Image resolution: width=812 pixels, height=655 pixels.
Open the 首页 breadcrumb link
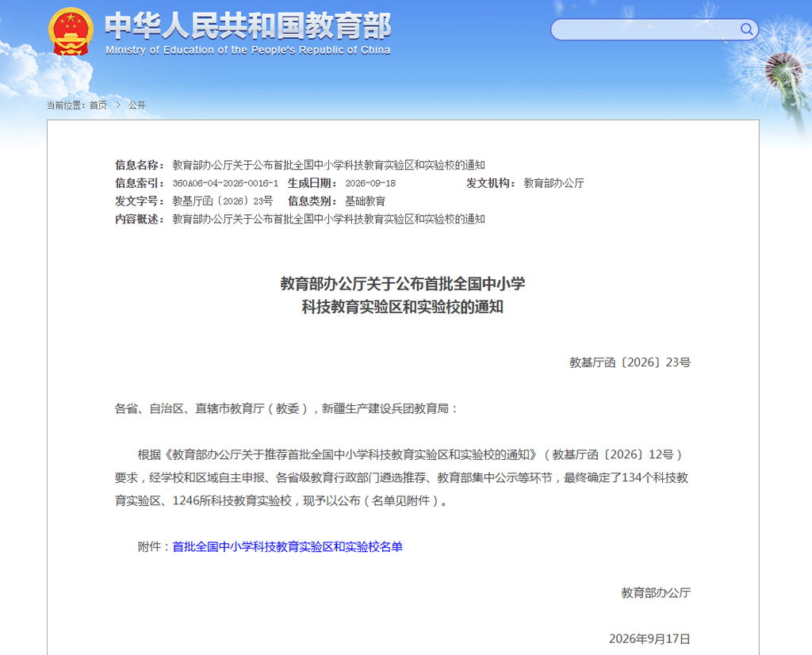(98, 105)
